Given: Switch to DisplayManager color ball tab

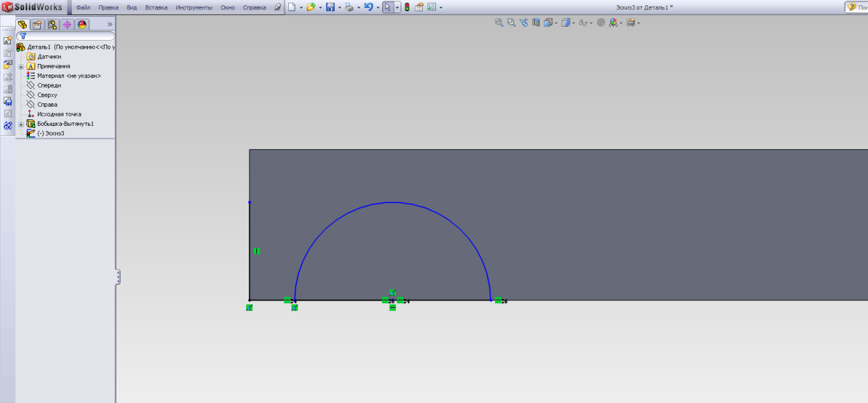Looking at the screenshot, I should tap(82, 24).
